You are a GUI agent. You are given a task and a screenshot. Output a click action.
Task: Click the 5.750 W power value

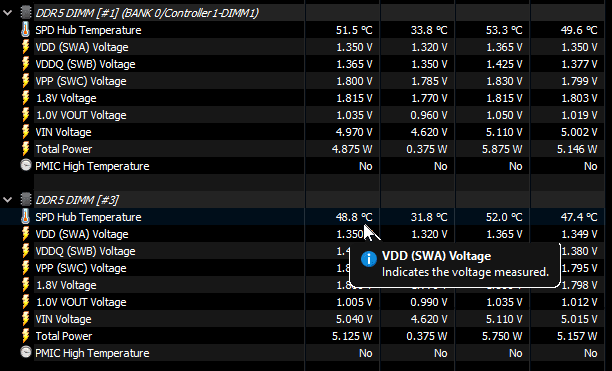point(502,336)
